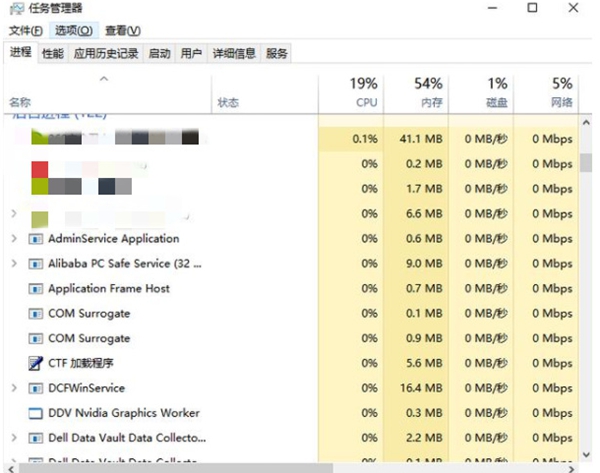Open the 文件(F) menu

[26, 31]
